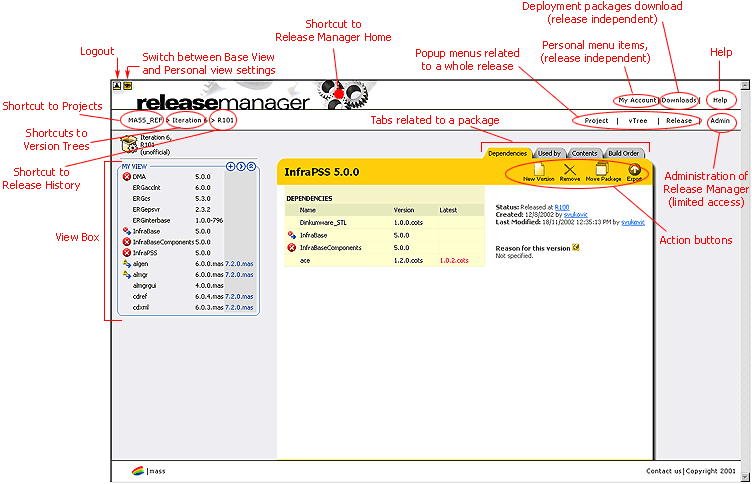This screenshot has width=752, height=484.
Task: Click the Downloads menu item
Action: click(680, 100)
